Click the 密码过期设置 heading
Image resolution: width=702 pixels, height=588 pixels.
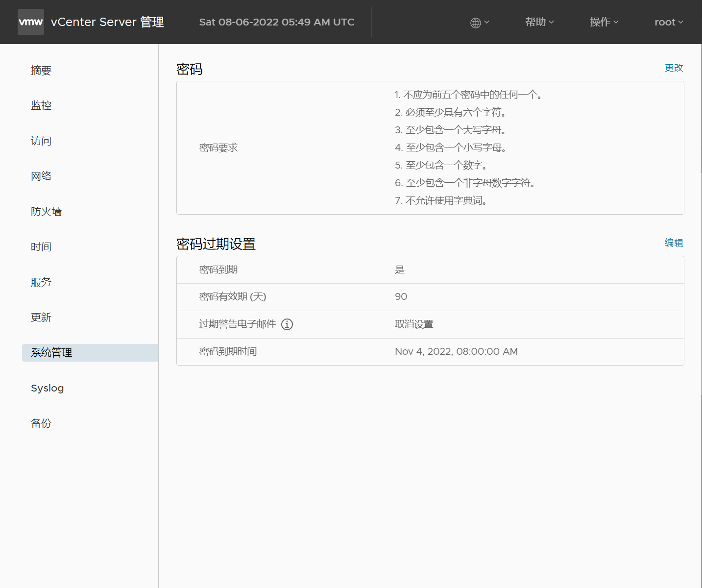pos(216,244)
